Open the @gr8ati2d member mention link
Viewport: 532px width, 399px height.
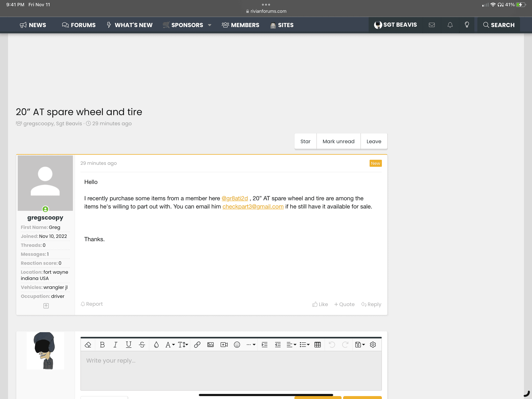point(234,198)
